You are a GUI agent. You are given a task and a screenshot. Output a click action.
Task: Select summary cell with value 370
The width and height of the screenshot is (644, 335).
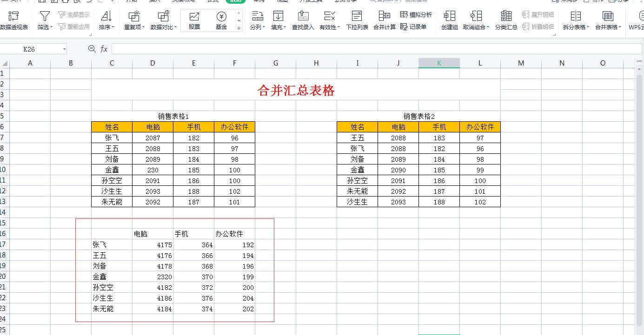pos(193,277)
